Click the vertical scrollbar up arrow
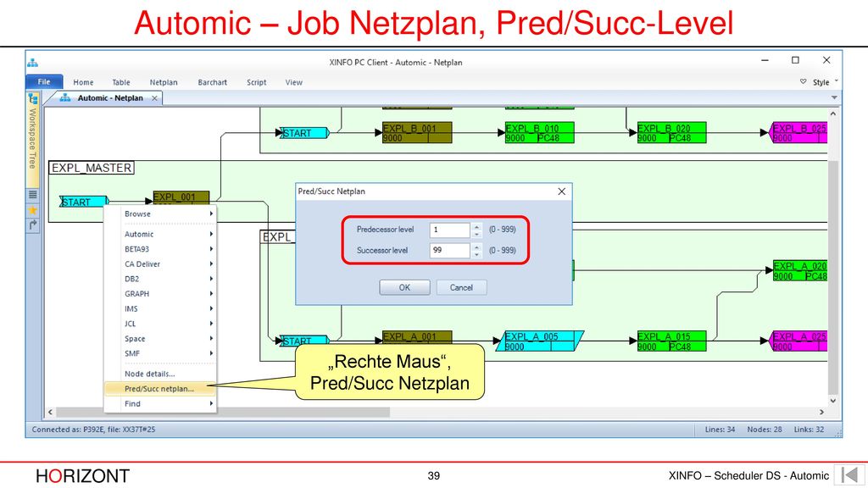 click(x=833, y=114)
